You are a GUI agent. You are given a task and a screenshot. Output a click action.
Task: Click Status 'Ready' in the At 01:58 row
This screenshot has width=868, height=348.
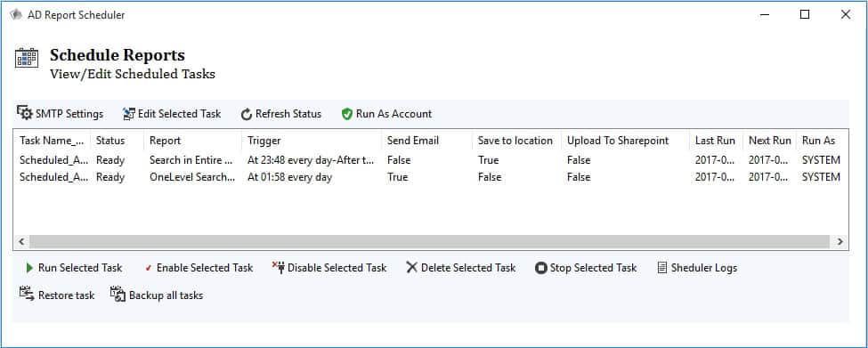pyautogui.click(x=110, y=177)
